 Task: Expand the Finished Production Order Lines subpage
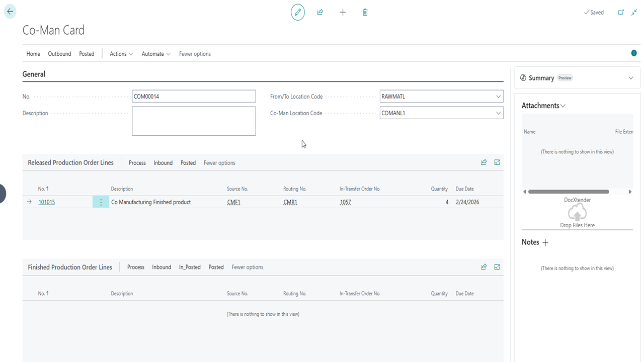(x=497, y=267)
